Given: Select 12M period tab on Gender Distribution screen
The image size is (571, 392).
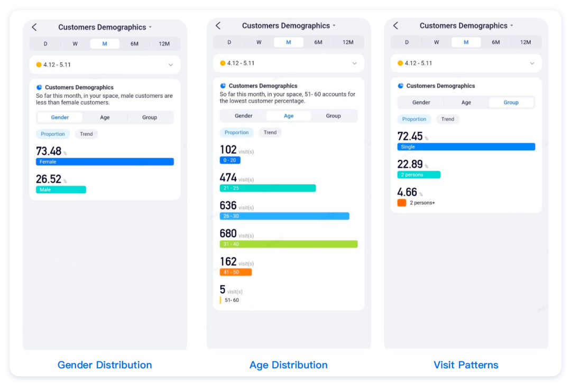Looking at the screenshot, I should pyautogui.click(x=164, y=44).
